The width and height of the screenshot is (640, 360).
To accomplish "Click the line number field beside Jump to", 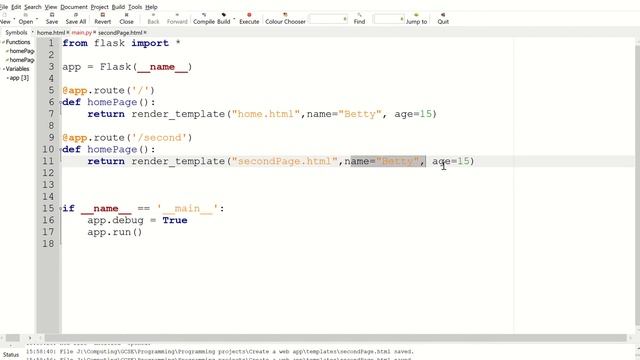I will [x=389, y=19].
